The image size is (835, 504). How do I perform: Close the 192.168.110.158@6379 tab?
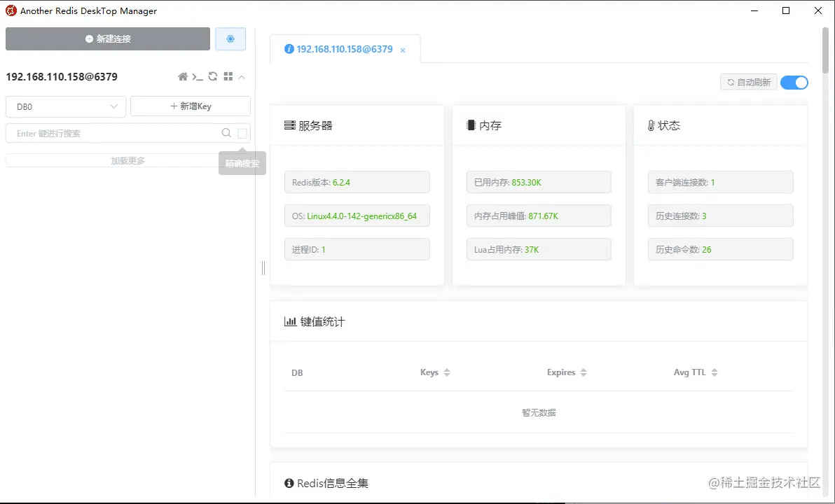click(x=403, y=50)
